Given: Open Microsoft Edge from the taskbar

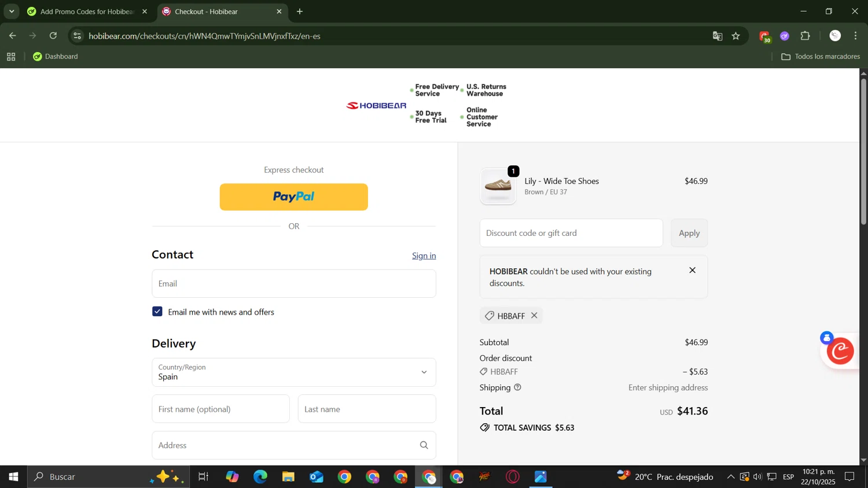Looking at the screenshot, I should tap(260, 477).
